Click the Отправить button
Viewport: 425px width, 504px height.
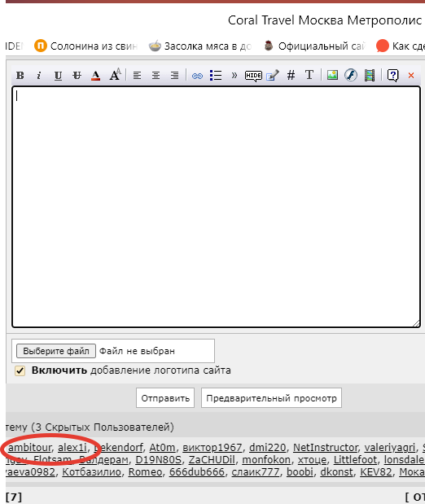[165, 398]
